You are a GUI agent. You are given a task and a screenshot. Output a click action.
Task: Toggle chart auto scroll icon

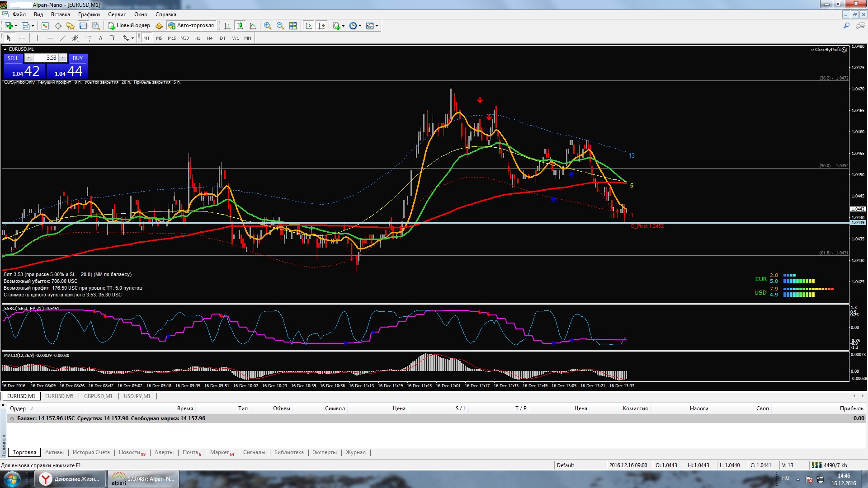[x=309, y=26]
